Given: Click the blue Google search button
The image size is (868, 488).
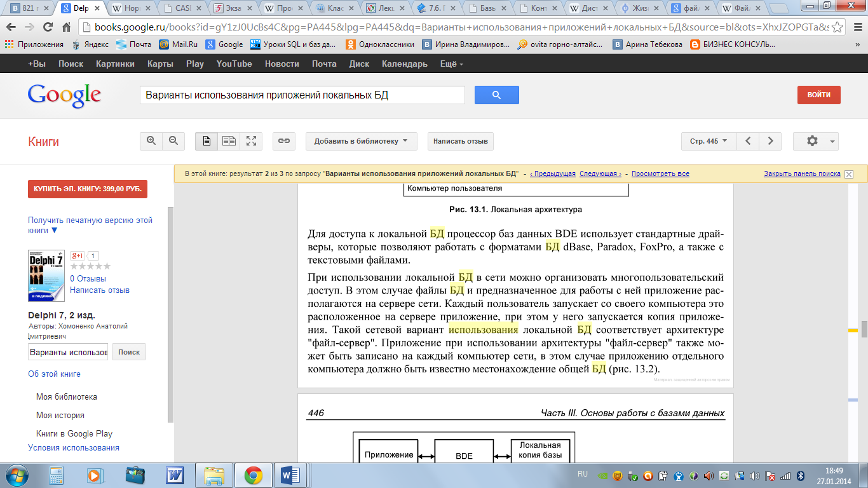Looking at the screenshot, I should (x=497, y=95).
